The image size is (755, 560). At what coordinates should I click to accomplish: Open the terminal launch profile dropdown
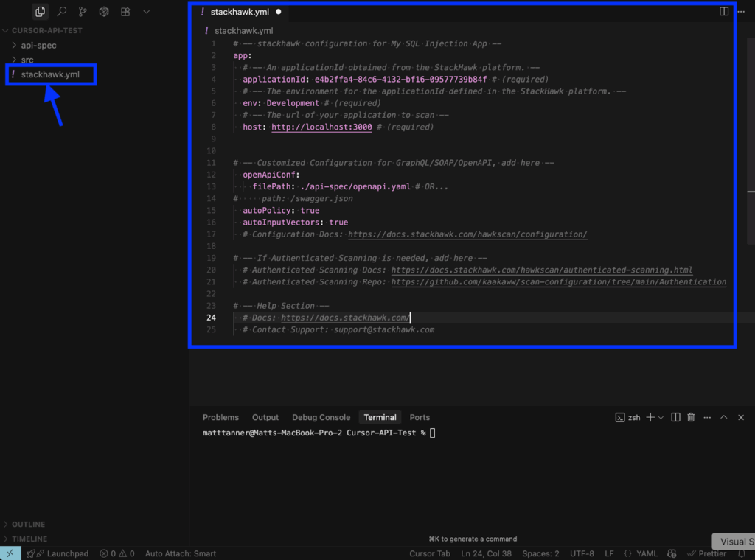coord(661,418)
